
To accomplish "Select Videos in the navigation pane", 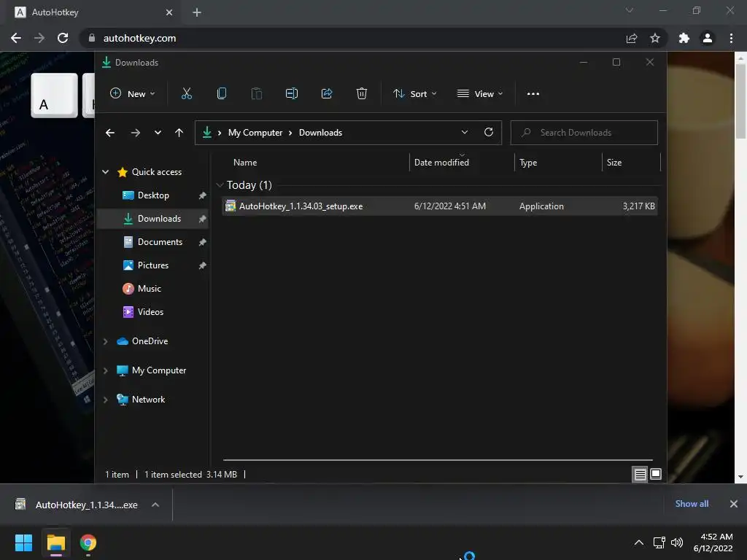I will 153,312.
